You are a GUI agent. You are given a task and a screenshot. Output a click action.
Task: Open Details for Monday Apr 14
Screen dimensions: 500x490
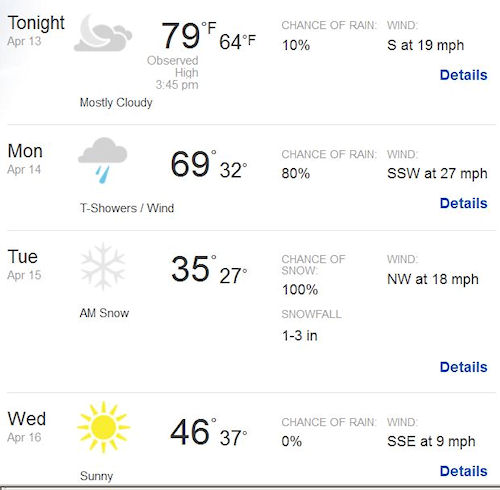463,203
